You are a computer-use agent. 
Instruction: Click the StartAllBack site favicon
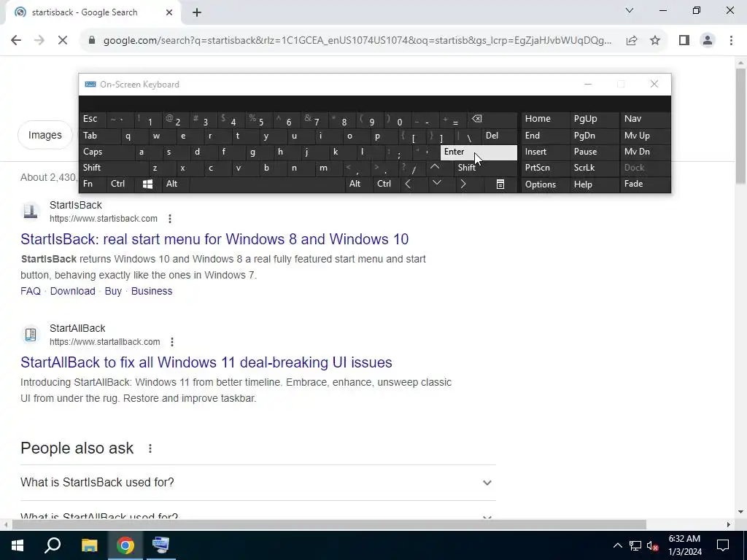coord(31,334)
